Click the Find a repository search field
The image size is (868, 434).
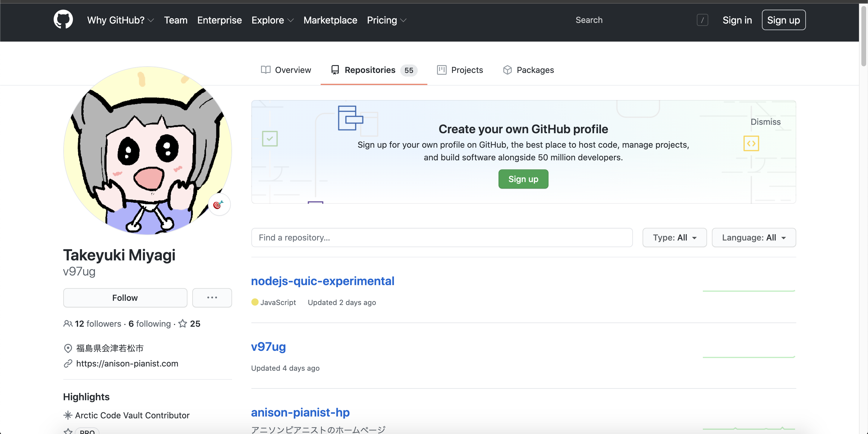tap(442, 237)
